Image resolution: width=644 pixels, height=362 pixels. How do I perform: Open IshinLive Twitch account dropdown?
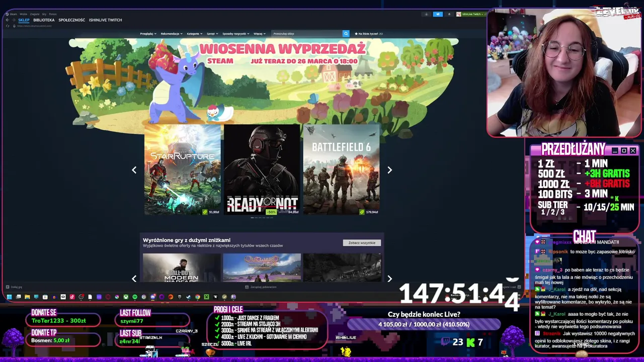471,14
